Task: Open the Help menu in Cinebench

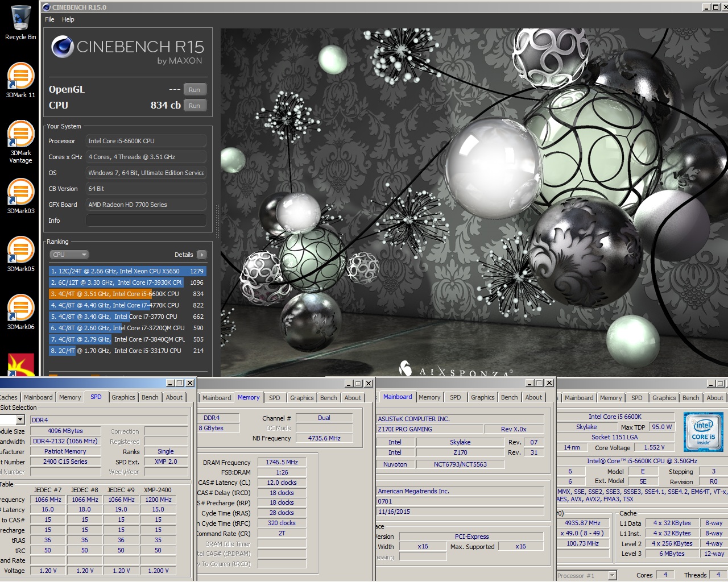Action: click(68, 19)
